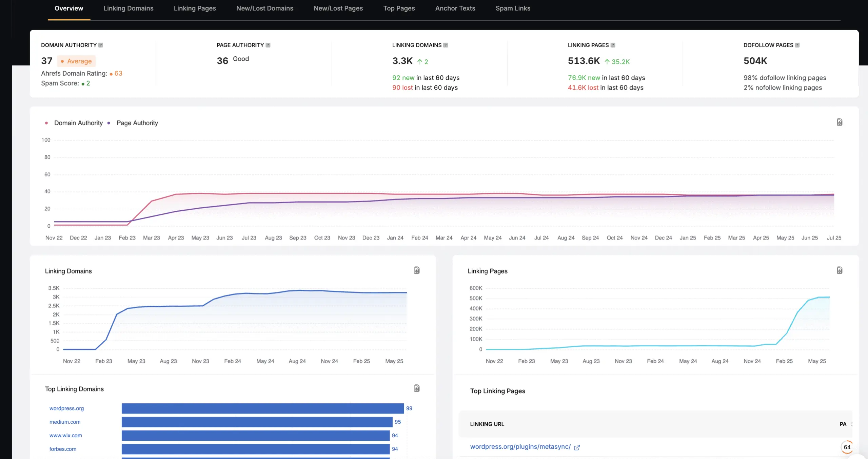
Task: Click the Top Linking Domains export icon
Action: [417, 388]
